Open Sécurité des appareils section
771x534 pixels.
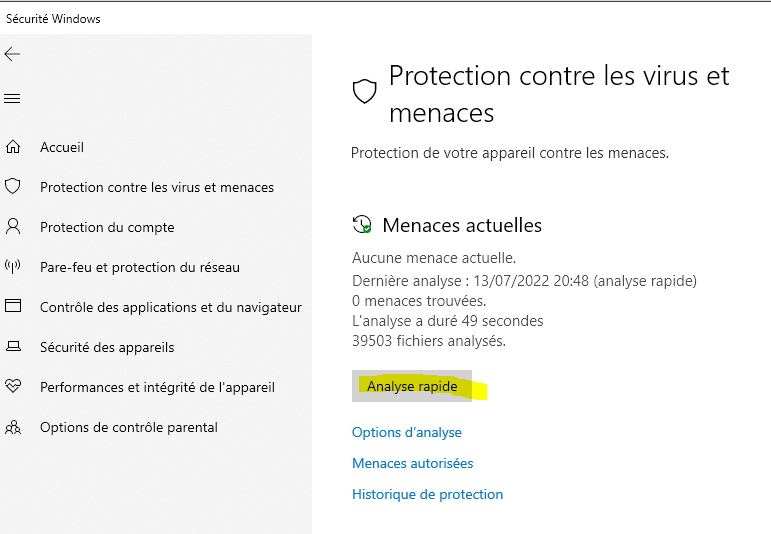[x=107, y=347]
